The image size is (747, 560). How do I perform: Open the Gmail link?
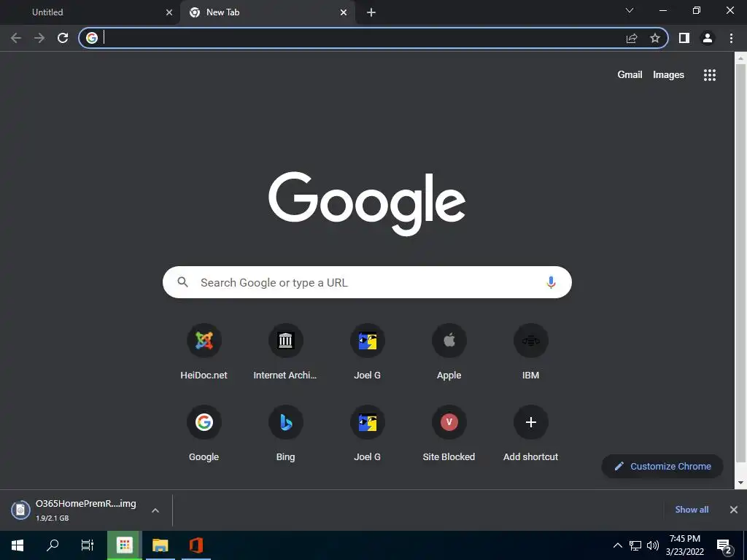(630, 75)
